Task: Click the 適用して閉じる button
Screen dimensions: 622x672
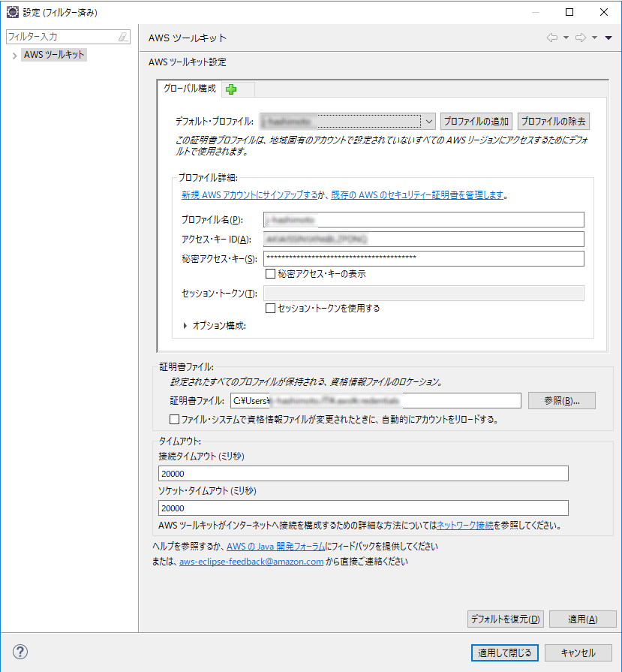Action: coord(503,652)
